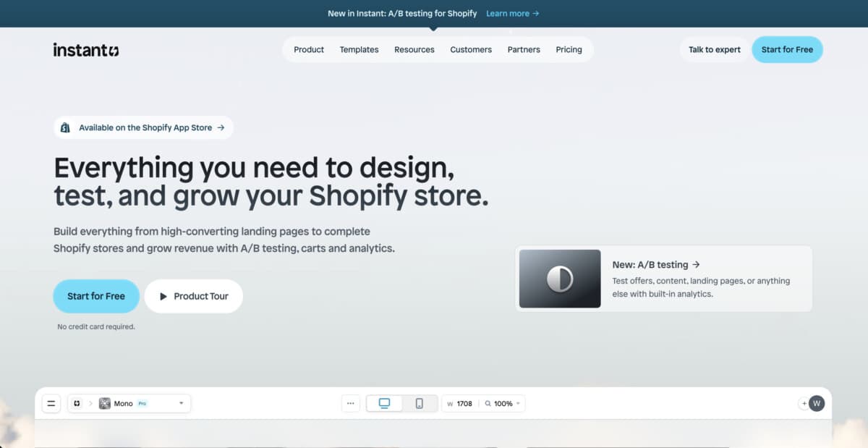Open the Product menu in navigation
The image size is (868, 448).
click(x=309, y=50)
